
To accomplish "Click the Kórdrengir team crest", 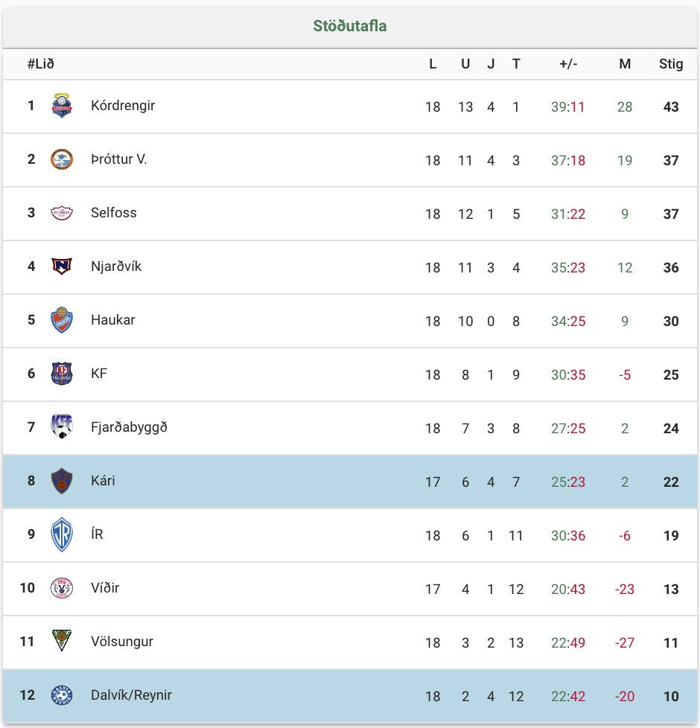I will click(x=62, y=106).
